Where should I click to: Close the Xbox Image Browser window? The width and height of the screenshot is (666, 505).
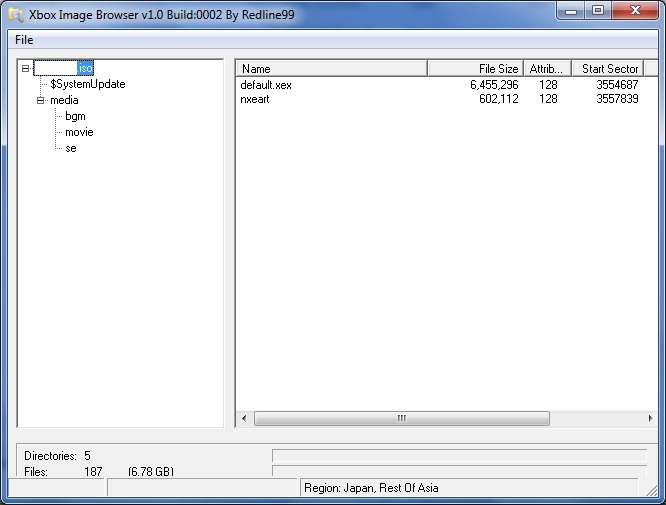[635, 11]
